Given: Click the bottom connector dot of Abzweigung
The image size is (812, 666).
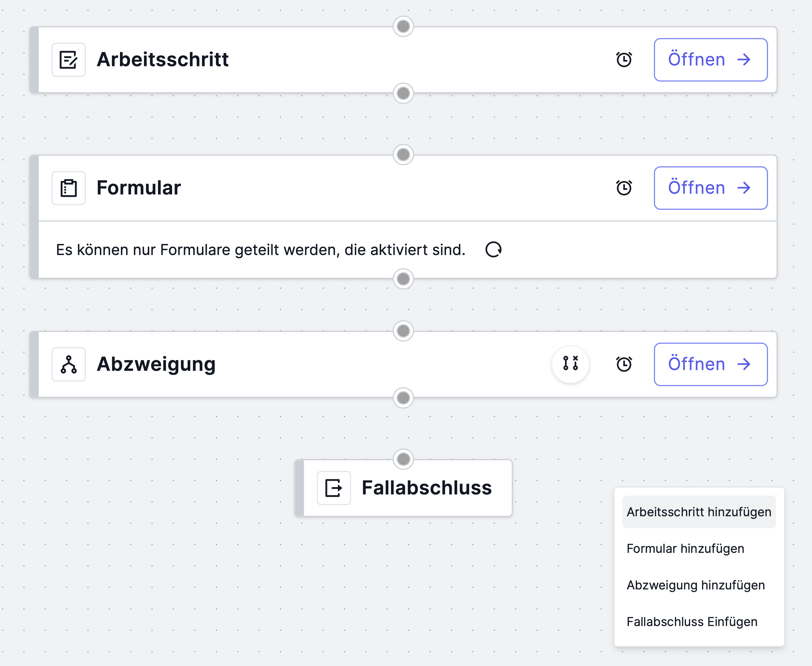Looking at the screenshot, I should pyautogui.click(x=403, y=398).
